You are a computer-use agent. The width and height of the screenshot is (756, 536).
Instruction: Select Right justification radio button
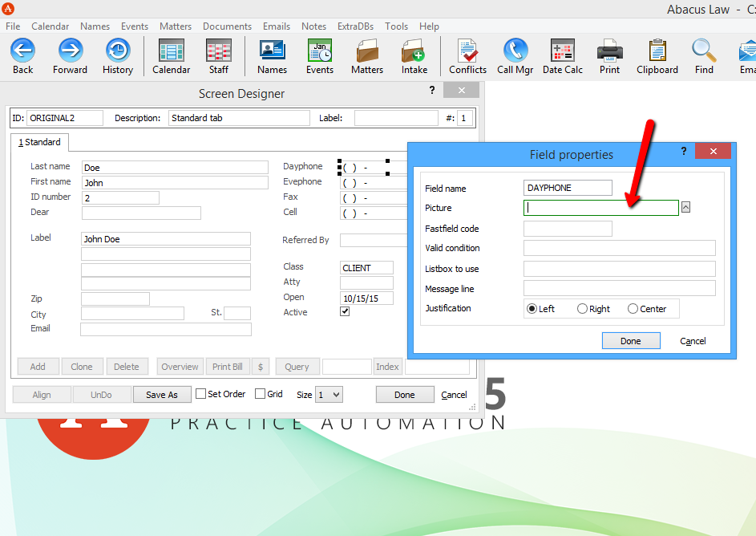pos(582,309)
